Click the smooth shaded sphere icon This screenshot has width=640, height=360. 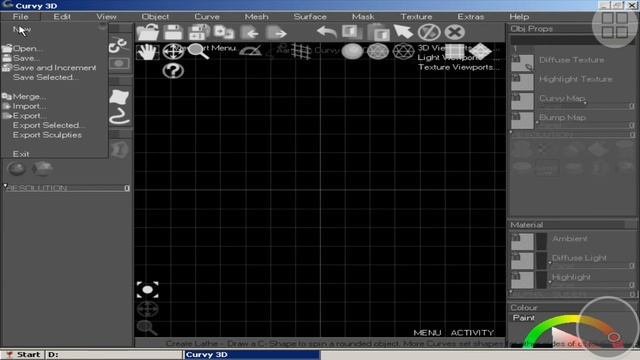[x=352, y=52]
